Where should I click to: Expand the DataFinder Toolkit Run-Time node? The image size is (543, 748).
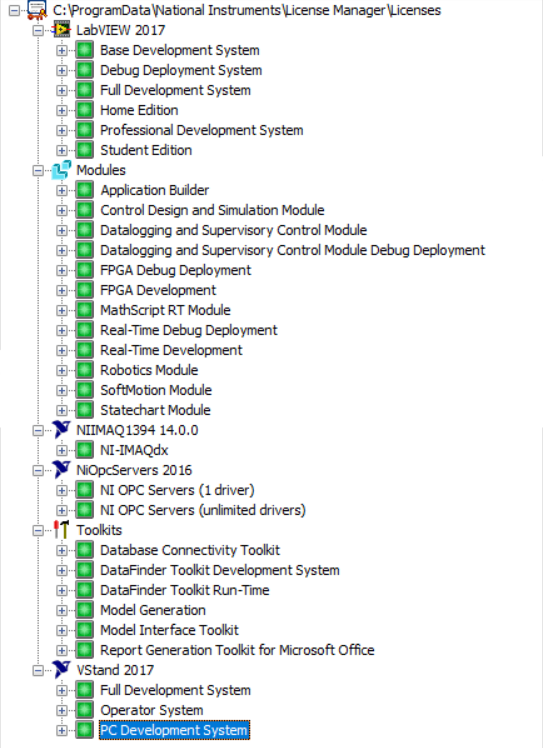62,590
